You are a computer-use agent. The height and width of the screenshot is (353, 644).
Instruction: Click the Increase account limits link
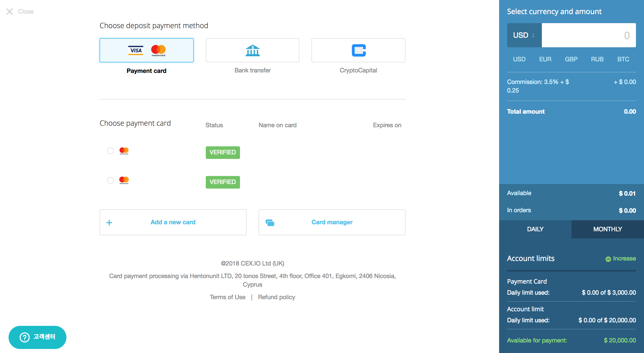[x=621, y=259]
